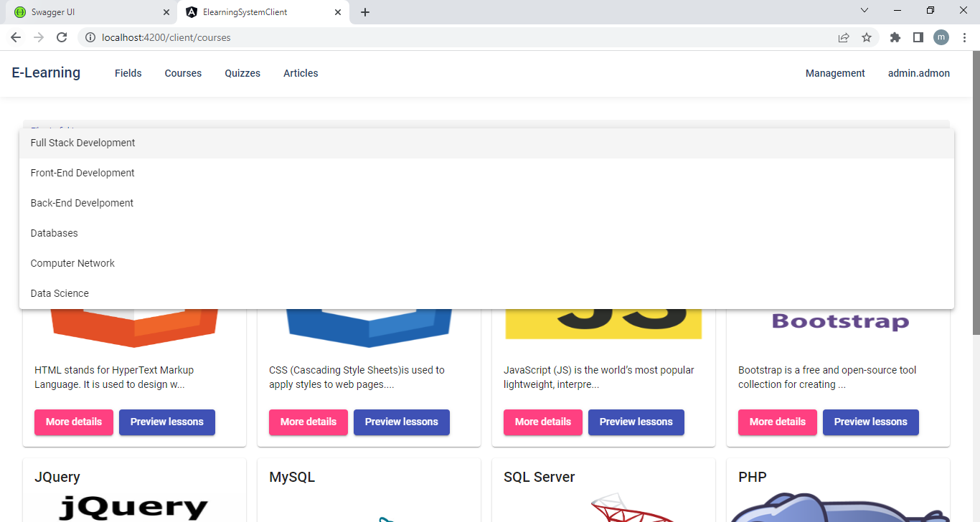This screenshot has height=522, width=980.
Task: Open the browser side panel icon
Action: click(x=918, y=37)
